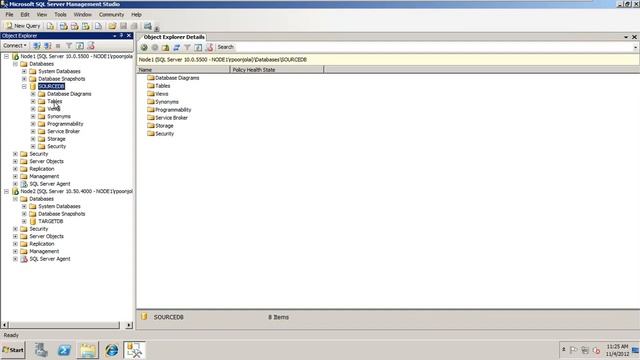Toggle Auto Hide pin on Object Explorer panel
Screen dimensions: 640x360
(121, 36)
